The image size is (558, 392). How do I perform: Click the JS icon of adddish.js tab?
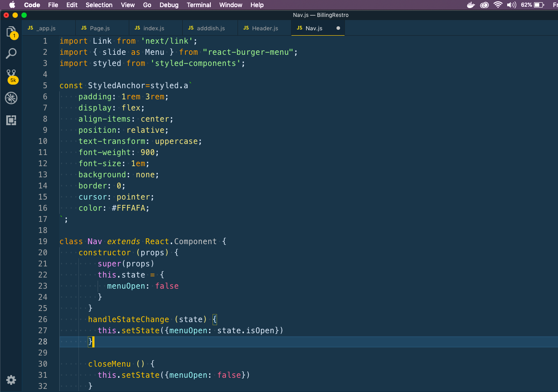coord(191,28)
